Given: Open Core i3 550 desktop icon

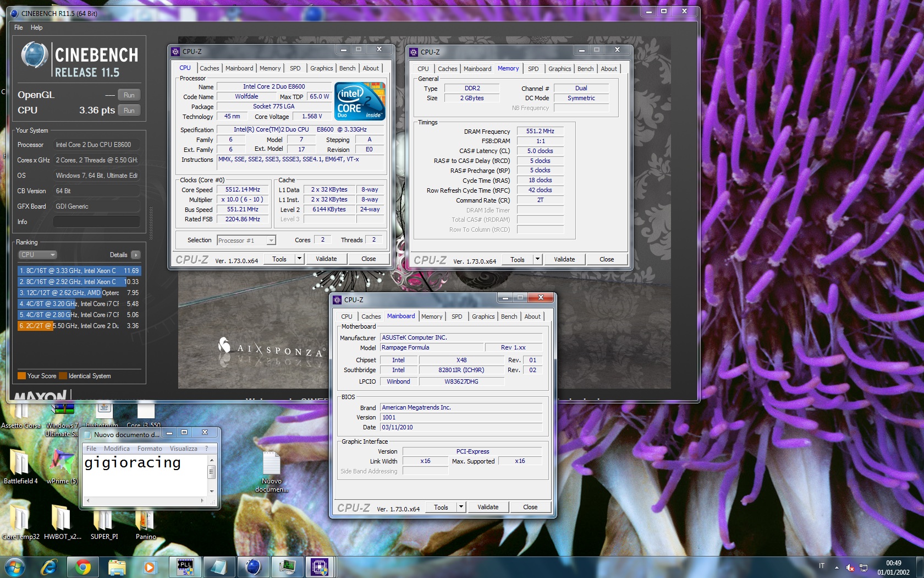Looking at the screenshot, I should pos(144,417).
